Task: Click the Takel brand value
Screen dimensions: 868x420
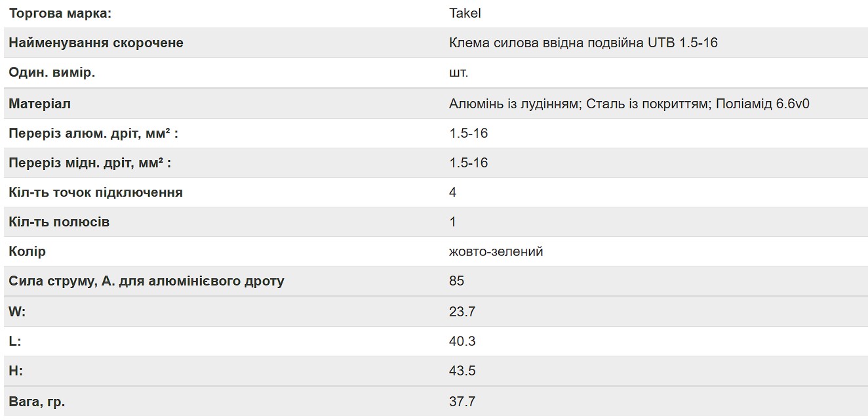Action: pos(465,13)
